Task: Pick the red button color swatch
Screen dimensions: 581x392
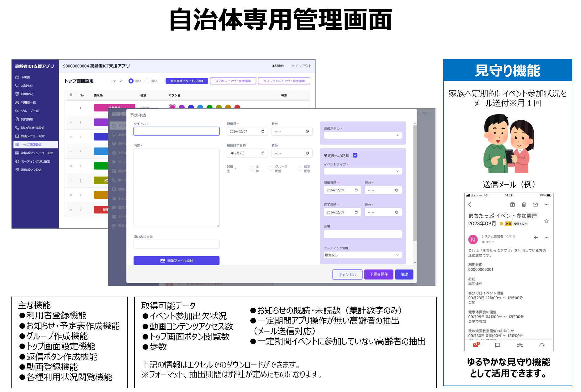Action: 237,107
